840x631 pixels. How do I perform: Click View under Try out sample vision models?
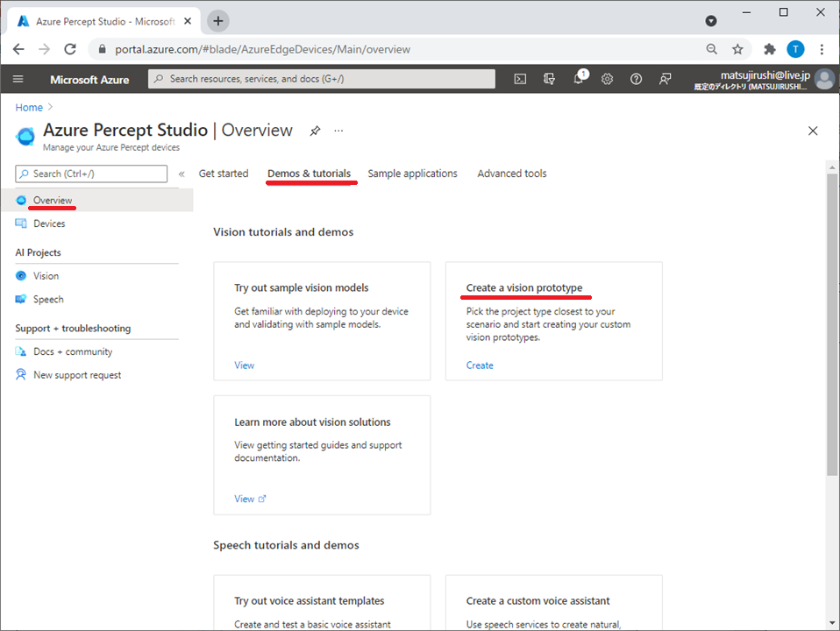pyautogui.click(x=245, y=365)
